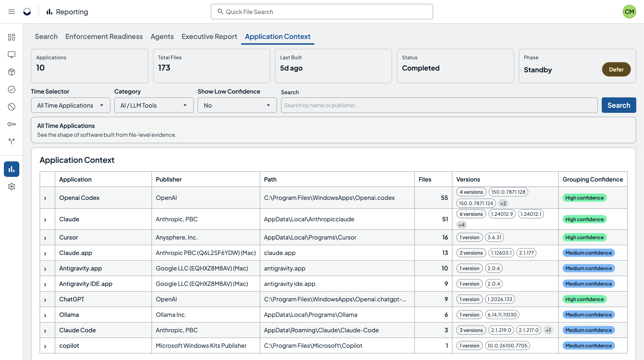
Task: Click the 150.0.7871.128 version chip
Action: point(508,192)
